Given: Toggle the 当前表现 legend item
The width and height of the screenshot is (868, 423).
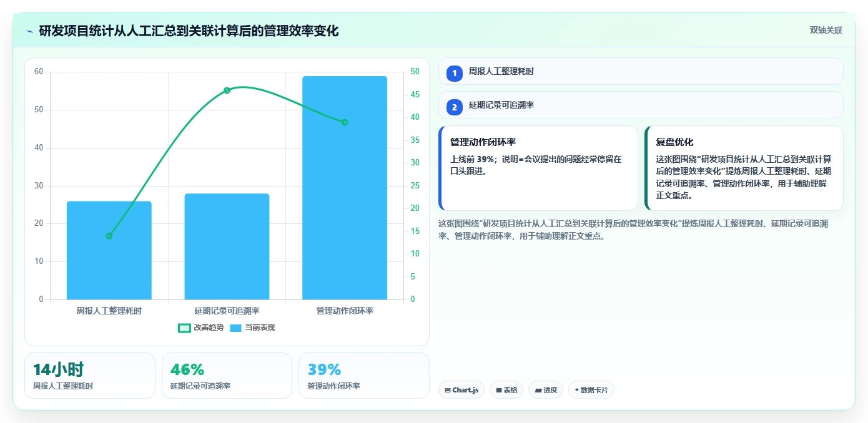Looking at the screenshot, I should click(x=252, y=328).
